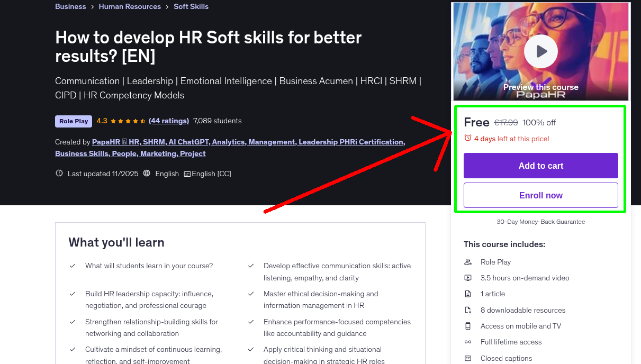Click the infinity icon for lifetime access

point(468,342)
